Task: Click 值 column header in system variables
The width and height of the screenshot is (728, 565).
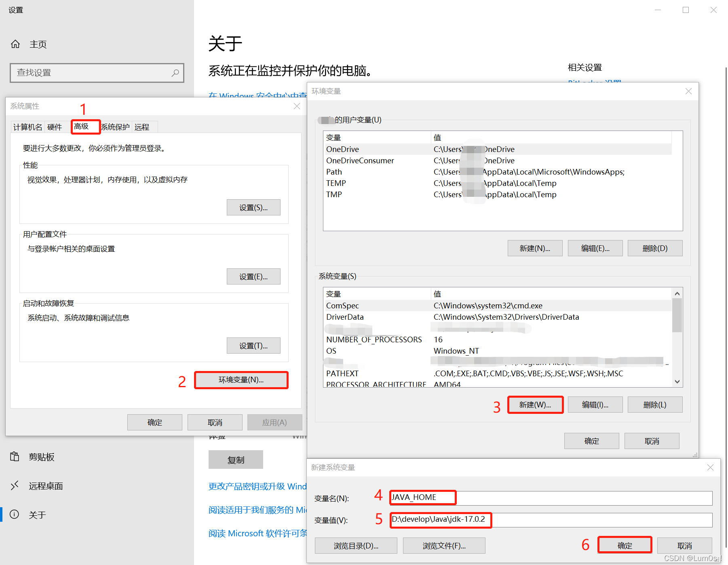Action: pos(551,294)
